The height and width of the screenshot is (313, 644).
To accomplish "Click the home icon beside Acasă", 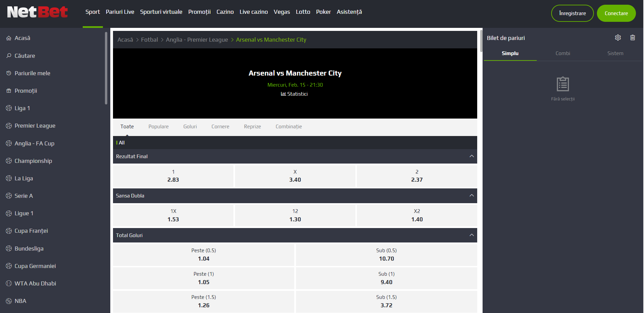I will 9,38.
